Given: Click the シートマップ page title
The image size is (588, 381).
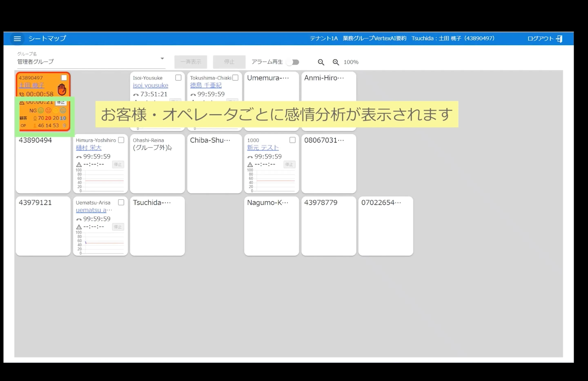Looking at the screenshot, I should (x=47, y=38).
